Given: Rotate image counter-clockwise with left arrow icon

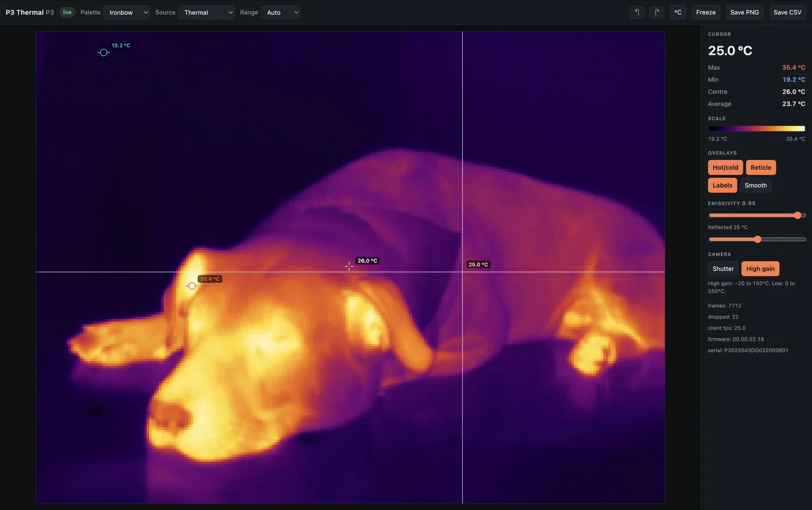Looking at the screenshot, I should tap(637, 12).
